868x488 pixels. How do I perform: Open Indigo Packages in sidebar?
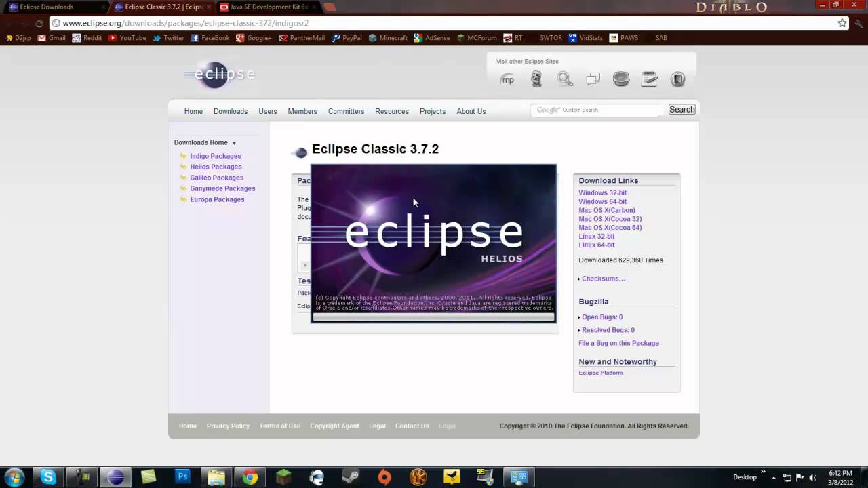(x=216, y=156)
